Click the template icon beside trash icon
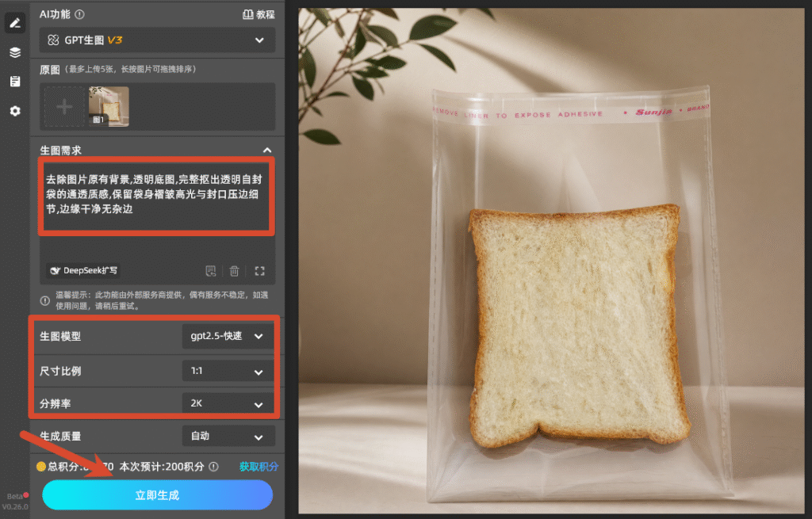This screenshot has height=519, width=812. pos(211,271)
